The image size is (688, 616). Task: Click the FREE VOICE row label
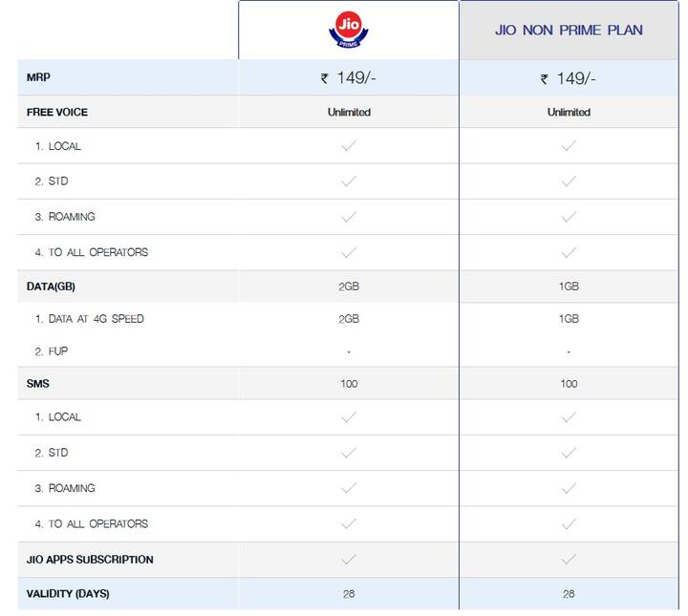tap(57, 113)
